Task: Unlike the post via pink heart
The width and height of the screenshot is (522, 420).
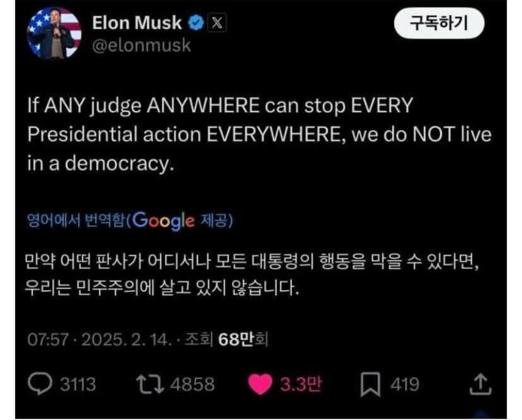Action: point(260,384)
